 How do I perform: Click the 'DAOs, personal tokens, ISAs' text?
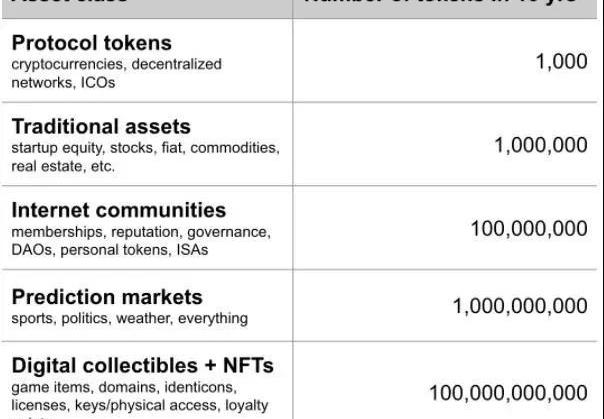point(110,250)
